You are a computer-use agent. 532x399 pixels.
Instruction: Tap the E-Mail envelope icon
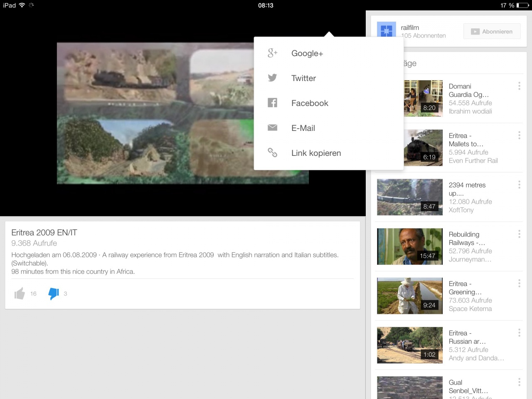[272, 128]
